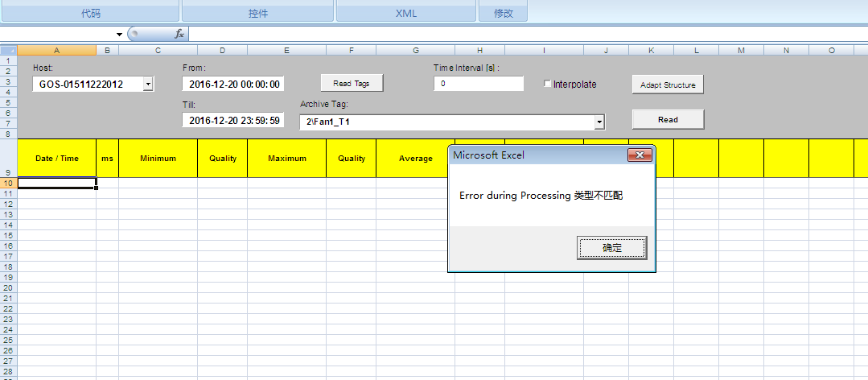Image resolution: width=868 pixels, height=380 pixels.
Task: Close the Microsoft Excel error dialog
Action: tap(640, 155)
